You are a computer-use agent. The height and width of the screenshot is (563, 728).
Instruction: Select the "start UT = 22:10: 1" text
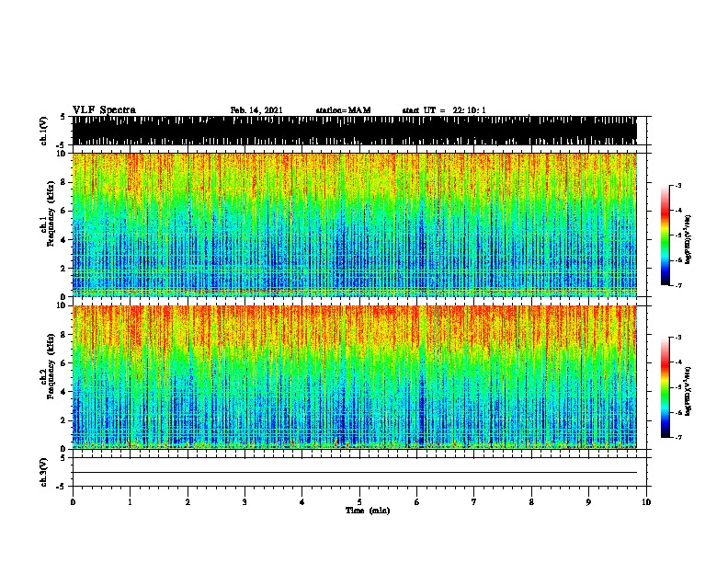pyautogui.click(x=444, y=110)
